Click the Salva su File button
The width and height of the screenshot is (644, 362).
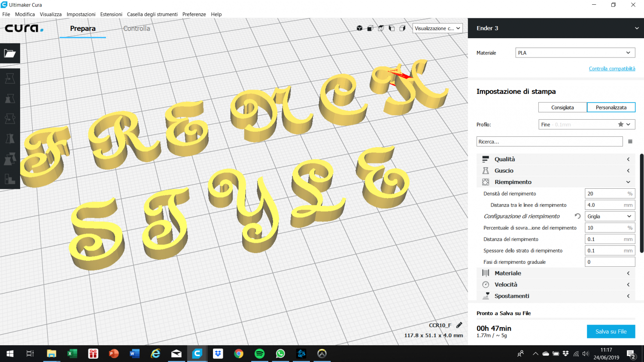tap(611, 331)
